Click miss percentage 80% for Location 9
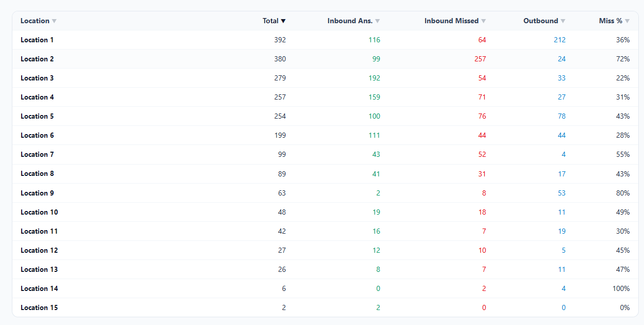This screenshot has height=325, width=644. [623, 193]
